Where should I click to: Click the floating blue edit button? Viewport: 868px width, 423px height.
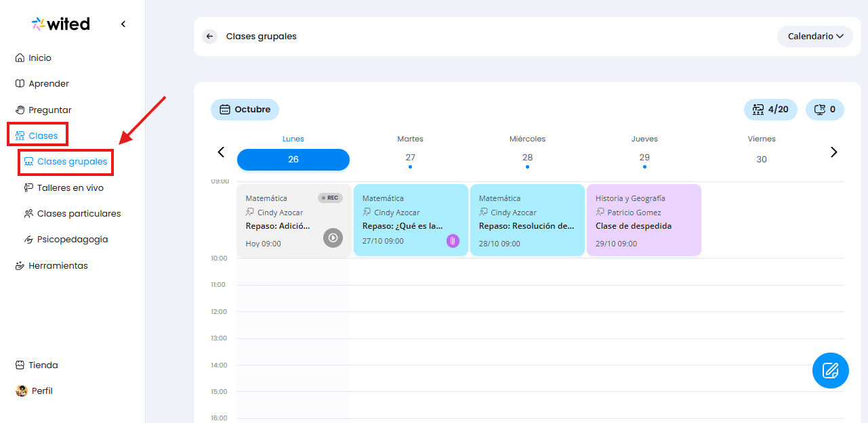[831, 370]
